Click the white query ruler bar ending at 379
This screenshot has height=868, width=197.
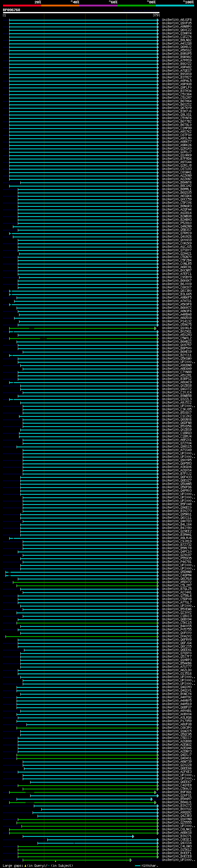click(x=81, y=12)
